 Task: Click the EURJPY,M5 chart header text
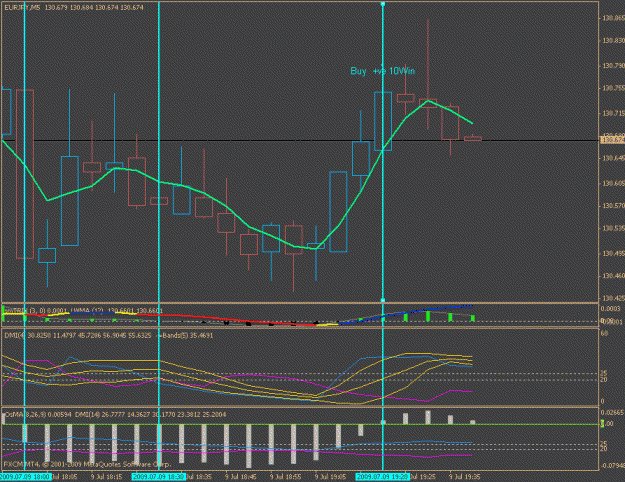(74, 7)
